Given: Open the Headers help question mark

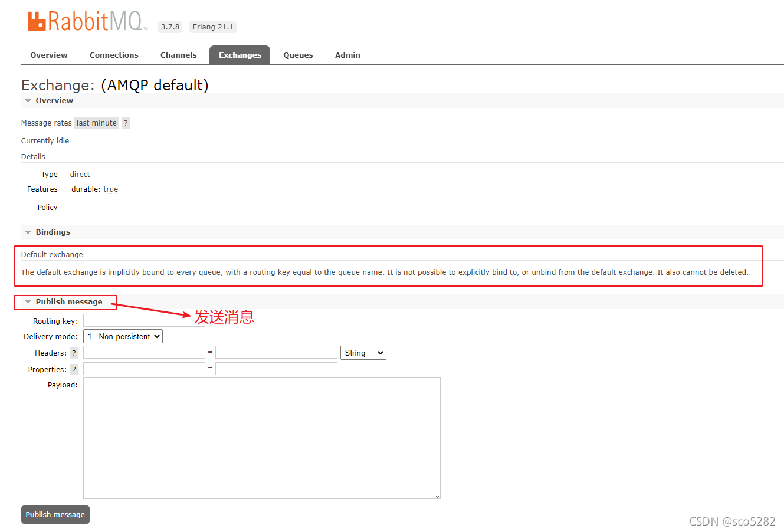Looking at the screenshot, I should click(x=74, y=353).
